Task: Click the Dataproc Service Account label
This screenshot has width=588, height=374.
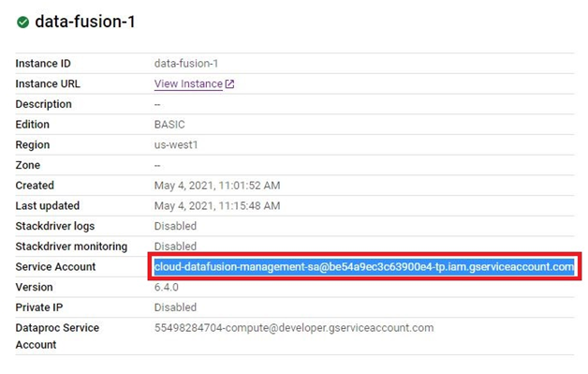Action: pos(57,337)
